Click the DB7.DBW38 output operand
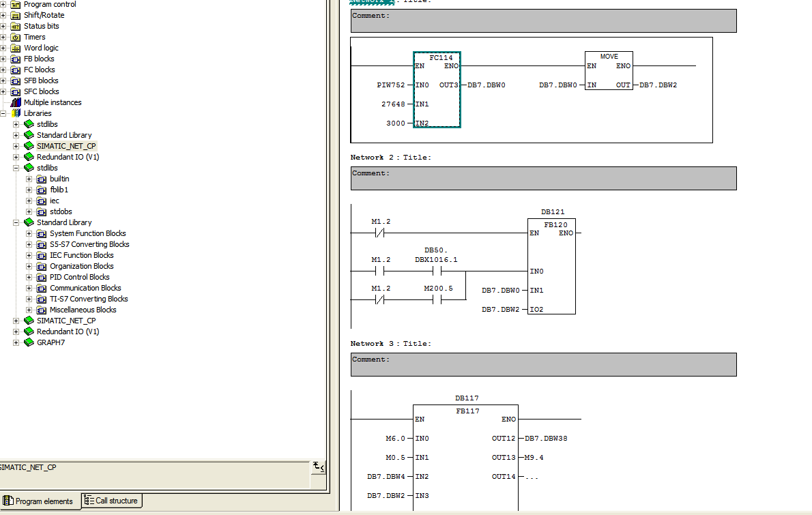This screenshot has height=515, width=812. point(546,439)
